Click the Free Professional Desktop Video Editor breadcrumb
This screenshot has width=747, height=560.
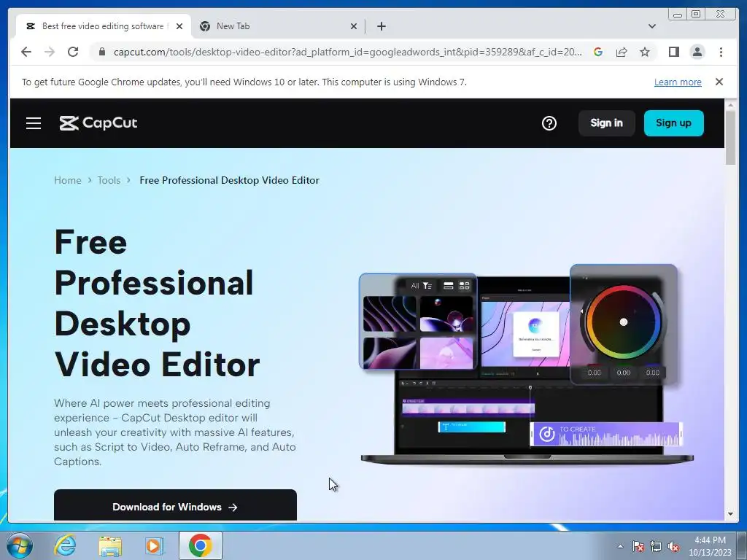(x=229, y=180)
